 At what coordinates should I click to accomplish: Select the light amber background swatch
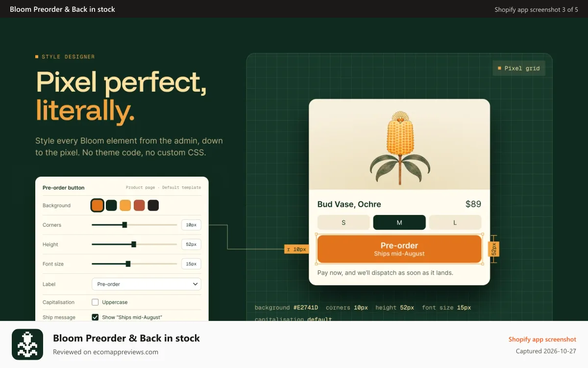point(125,205)
